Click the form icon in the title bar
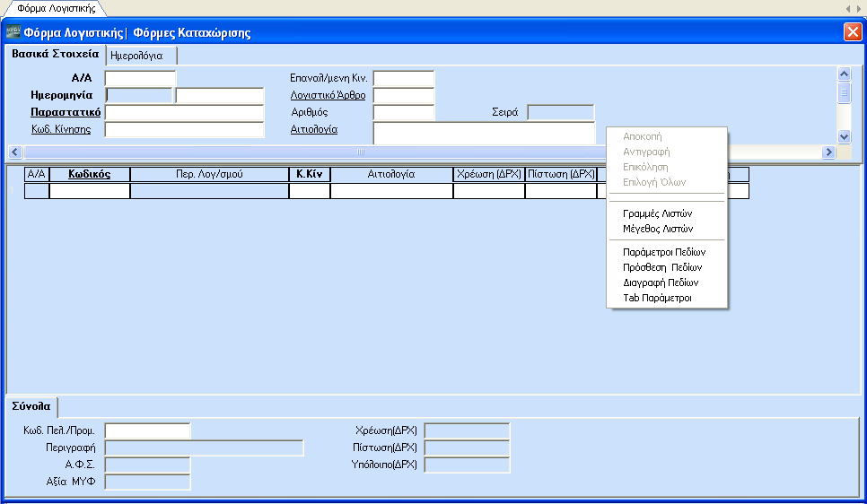Image resolution: width=867 pixels, height=504 pixels. pyautogui.click(x=13, y=32)
